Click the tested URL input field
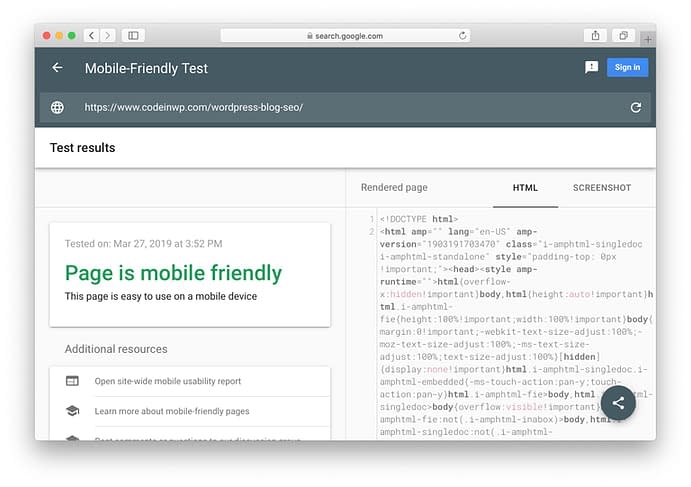The height and width of the screenshot is (487, 691). (340, 107)
